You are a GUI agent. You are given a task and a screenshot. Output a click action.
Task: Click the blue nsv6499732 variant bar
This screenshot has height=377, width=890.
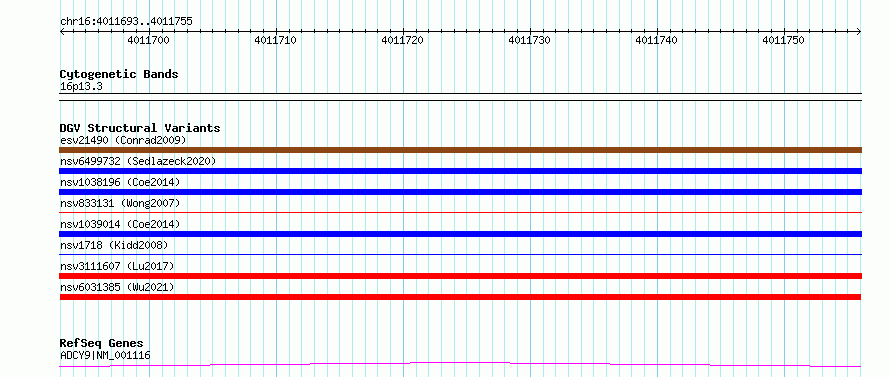click(x=460, y=171)
